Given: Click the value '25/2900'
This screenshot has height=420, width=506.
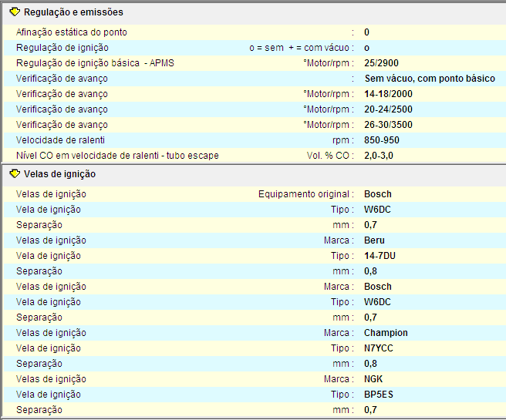Looking at the screenshot, I should click(382, 63).
